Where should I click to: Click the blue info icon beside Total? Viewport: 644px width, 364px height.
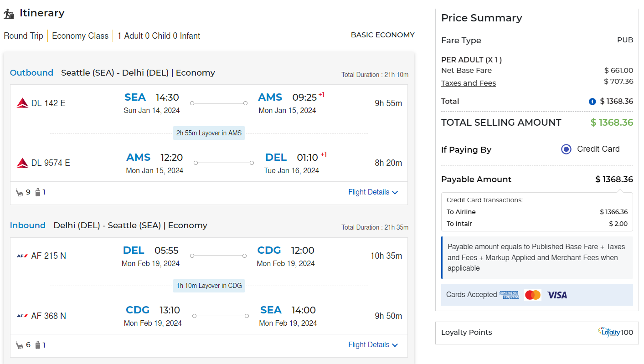[592, 102]
